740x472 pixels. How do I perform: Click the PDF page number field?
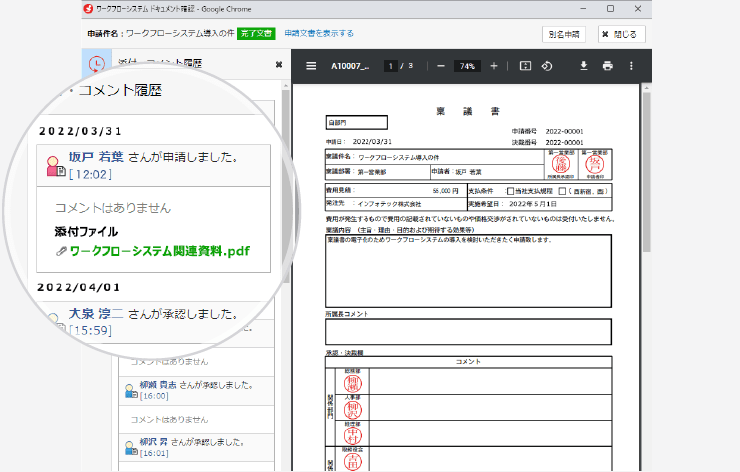coord(390,66)
